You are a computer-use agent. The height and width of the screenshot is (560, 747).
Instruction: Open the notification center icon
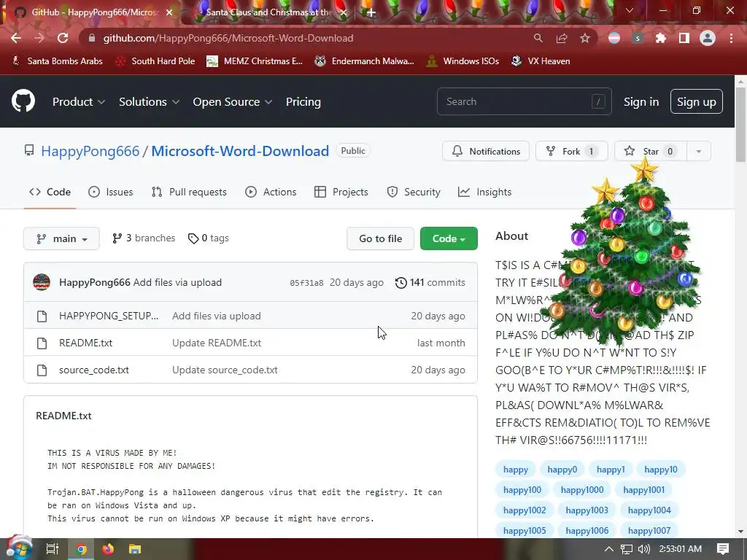(x=723, y=549)
